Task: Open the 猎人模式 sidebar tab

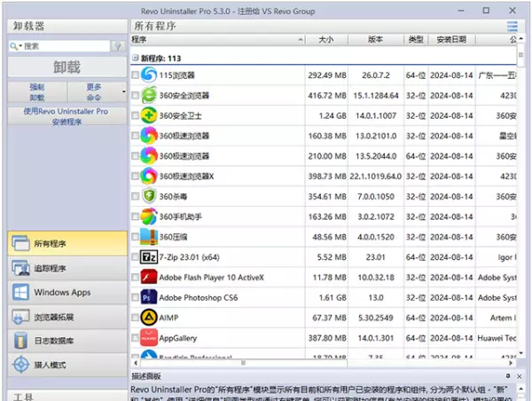Action: 67,365
